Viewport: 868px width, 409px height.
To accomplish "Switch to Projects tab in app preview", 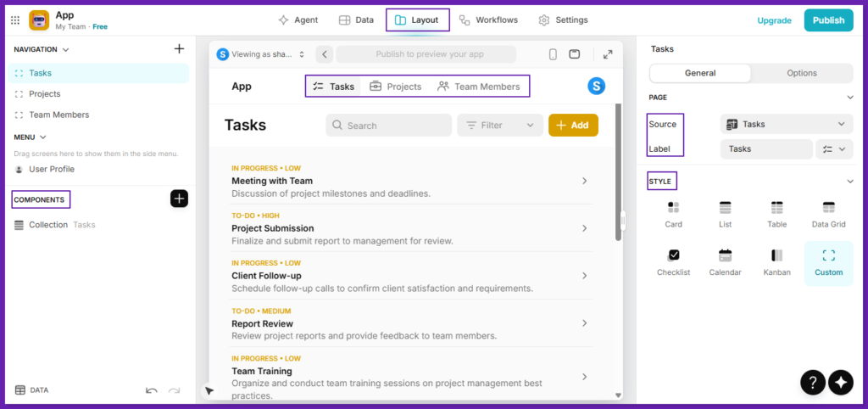I will tap(395, 87).
